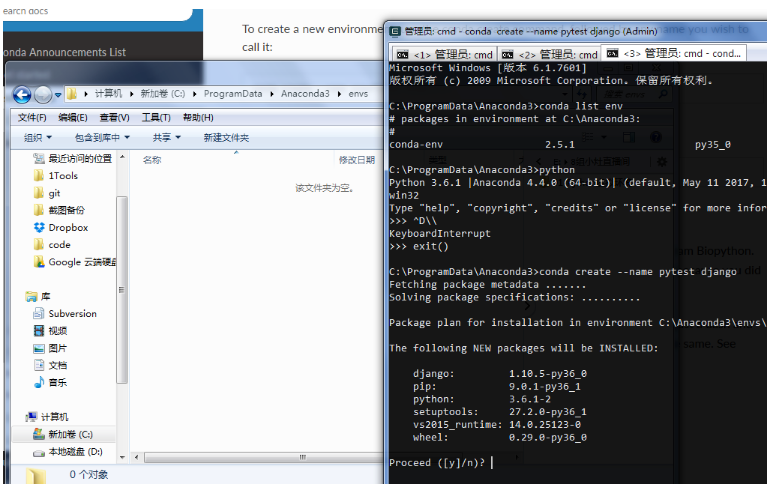Click navigation pane scroll down arrow
769x485 pixels.
pyautogui.click(x=122, y=457)
